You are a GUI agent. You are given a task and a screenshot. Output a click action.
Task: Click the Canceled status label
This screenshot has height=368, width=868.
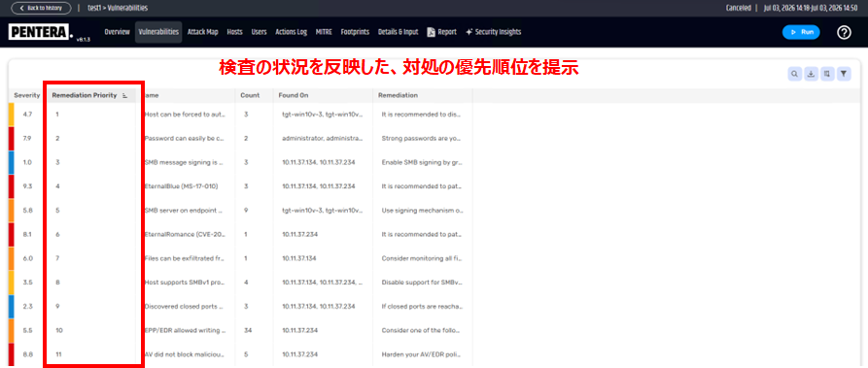coord(739,9)
